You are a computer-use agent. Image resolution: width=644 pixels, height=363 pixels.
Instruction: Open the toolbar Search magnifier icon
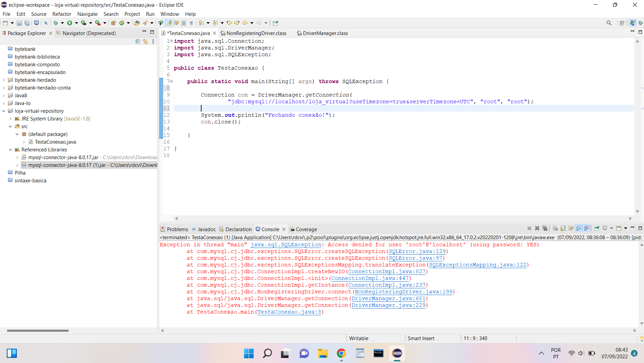(609, 23)
